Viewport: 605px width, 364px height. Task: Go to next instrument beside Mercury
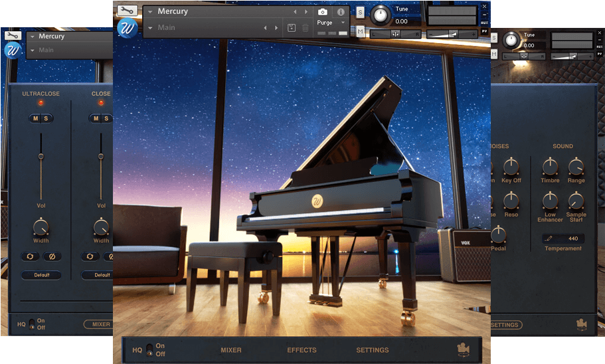coord(306,12)
